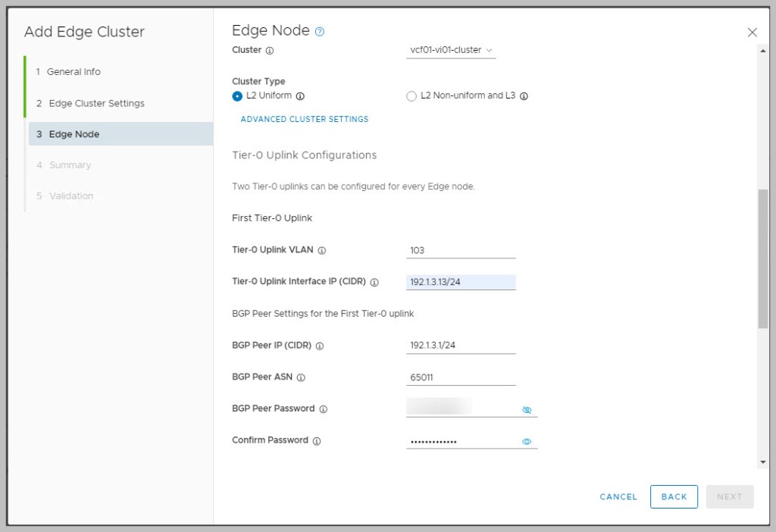Click info icon next to BGP Peer ASN

click(x=301, y=377)
